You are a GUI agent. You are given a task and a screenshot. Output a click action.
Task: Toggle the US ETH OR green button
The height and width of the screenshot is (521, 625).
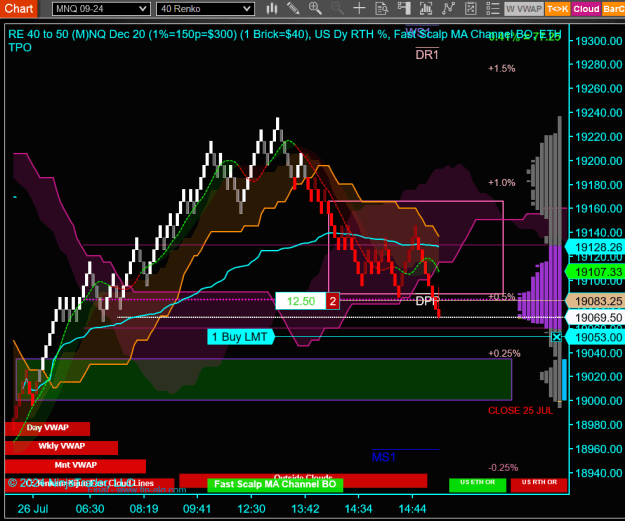coord(478,485)
